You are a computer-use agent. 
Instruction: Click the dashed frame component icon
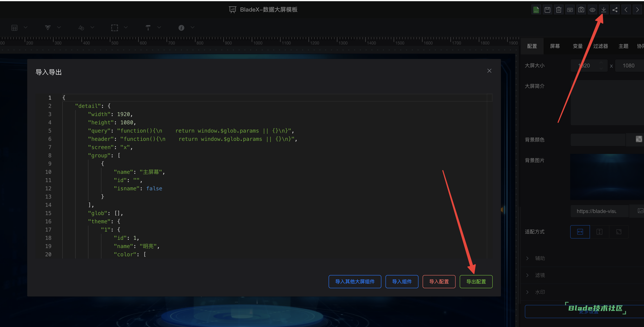pyautogui.click(x=114, y=28)
